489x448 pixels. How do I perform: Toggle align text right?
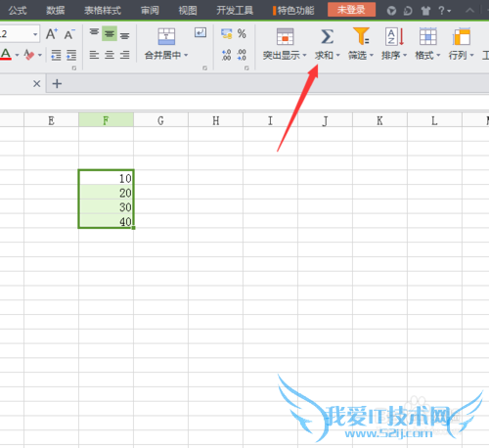[124, 55]
